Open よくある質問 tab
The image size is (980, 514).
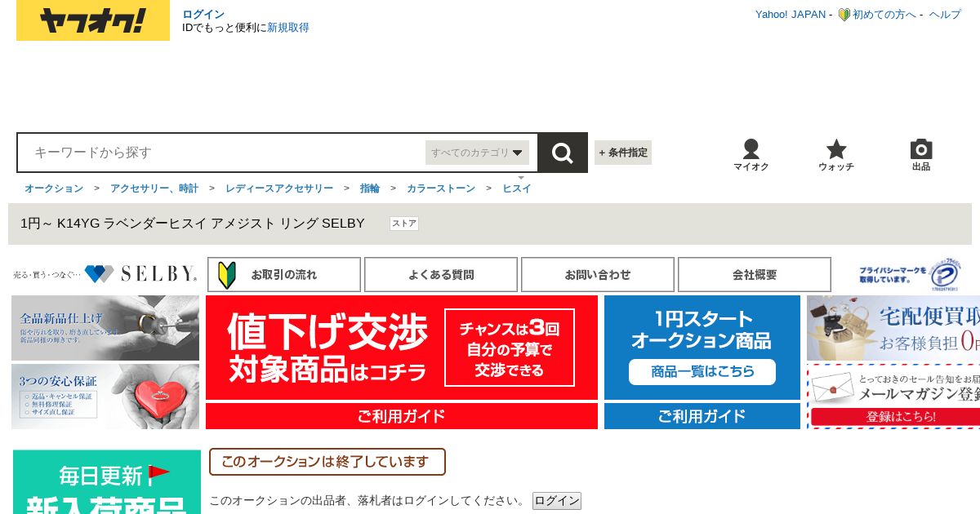(x=441, y=275)
